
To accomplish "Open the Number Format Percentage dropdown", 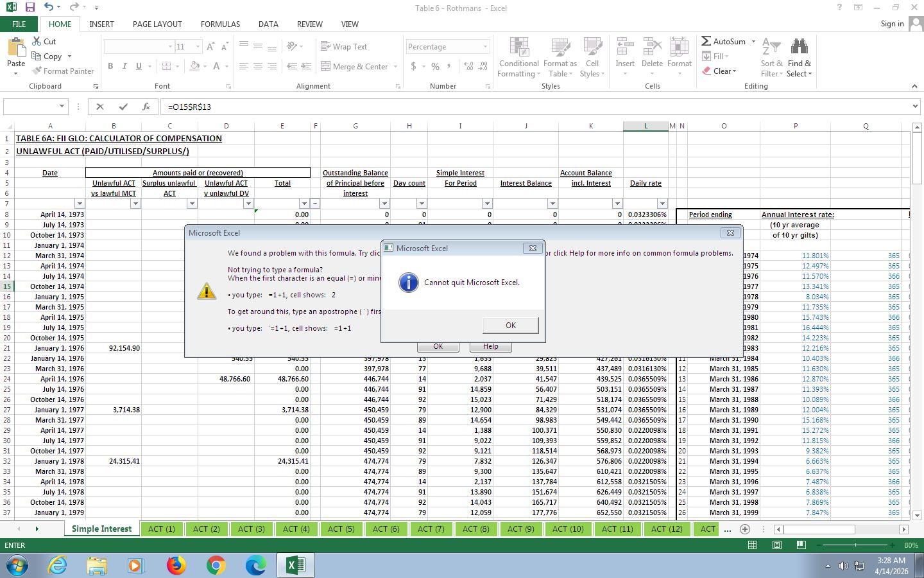I will (x=485, y=47).
